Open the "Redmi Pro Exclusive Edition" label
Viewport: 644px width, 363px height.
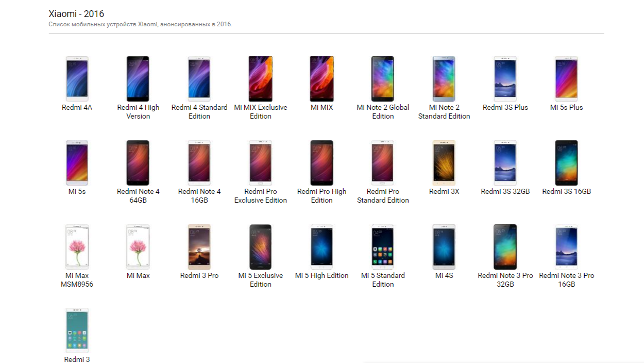[261, 196]
